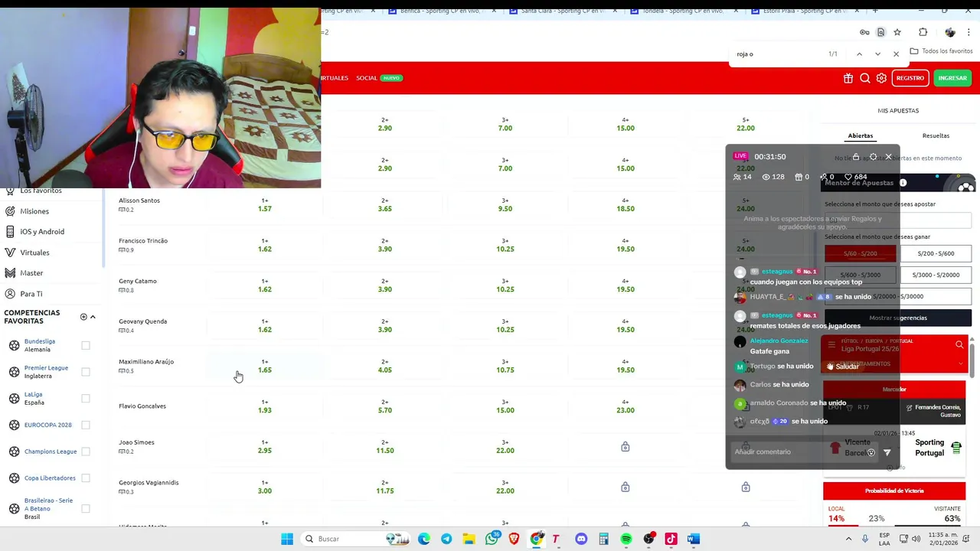Viewport: 980px width, 551px height.
Task: Select Geny Catamo 3+ odds 10.25
Action: click(x=505, y=285)
